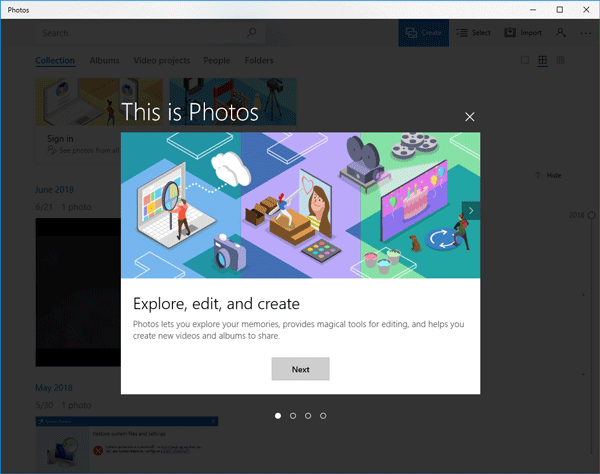Close the Photos window
Viewport: 600px width, 474px height.
click(x=586, y=10)
